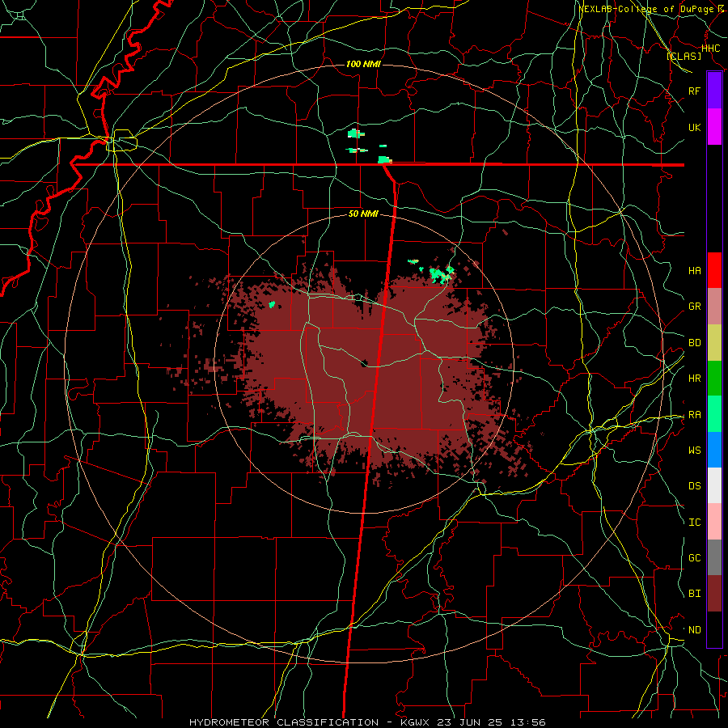The width and height of the screenshot is (728, 728).
Task: Click the green rain echo cluster northeast of the radar
Action: [441, 274]
